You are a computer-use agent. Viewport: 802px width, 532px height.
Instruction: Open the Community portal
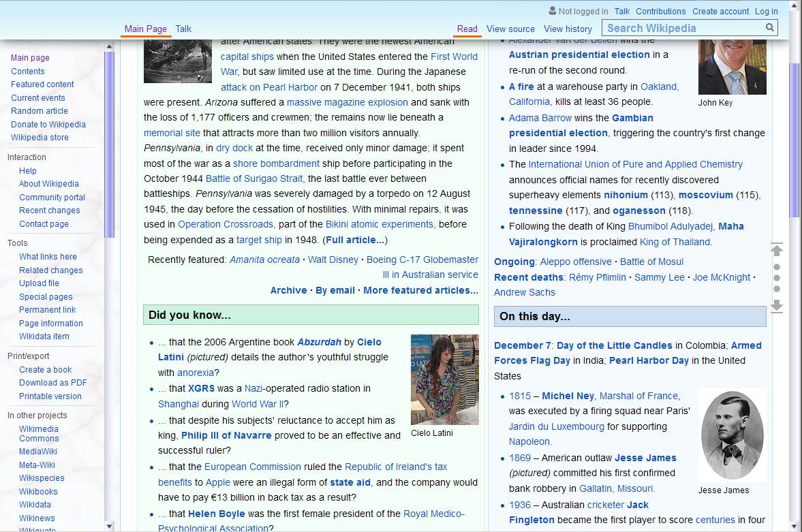52,198
